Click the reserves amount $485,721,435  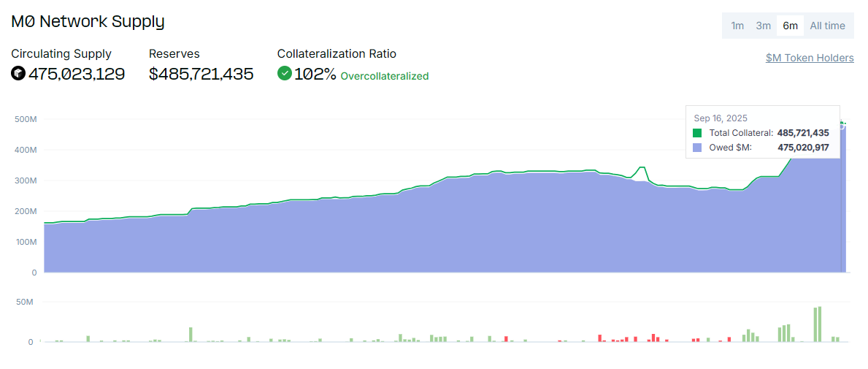(x=201, y=74)
